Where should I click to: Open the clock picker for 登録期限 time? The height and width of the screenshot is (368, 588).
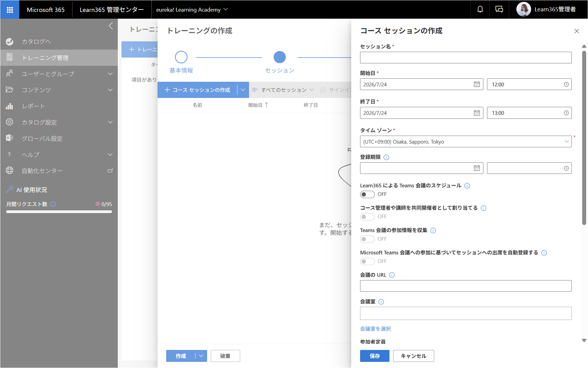(566, 168)
